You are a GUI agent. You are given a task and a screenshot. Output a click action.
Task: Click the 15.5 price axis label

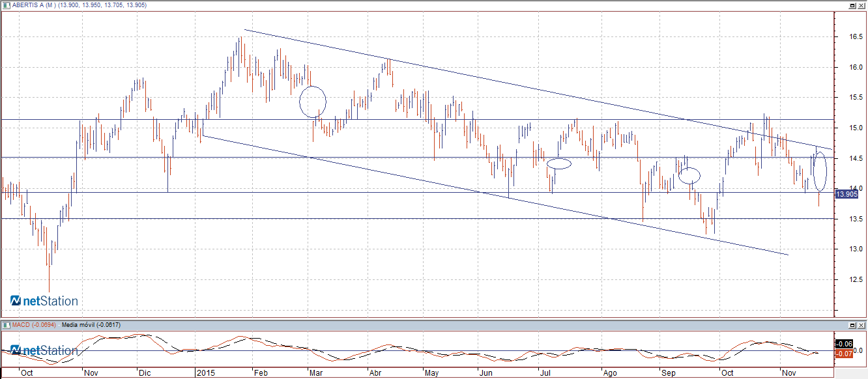point(856,98)
